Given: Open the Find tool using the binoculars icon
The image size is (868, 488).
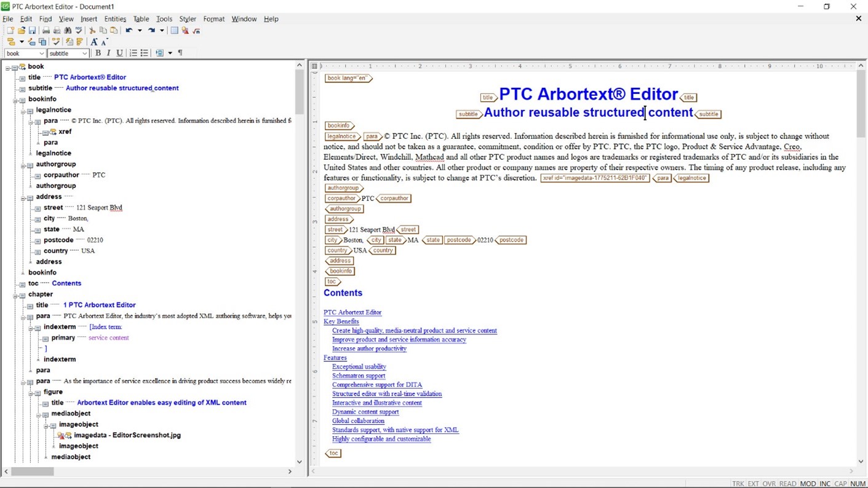Looking at the screenshot, I should 68,31.
